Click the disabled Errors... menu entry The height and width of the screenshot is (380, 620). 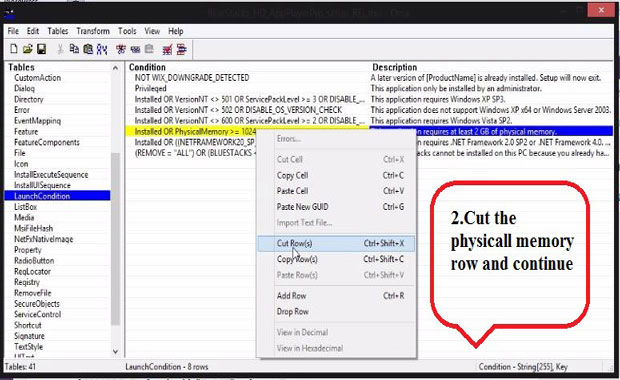coord(336,139)
